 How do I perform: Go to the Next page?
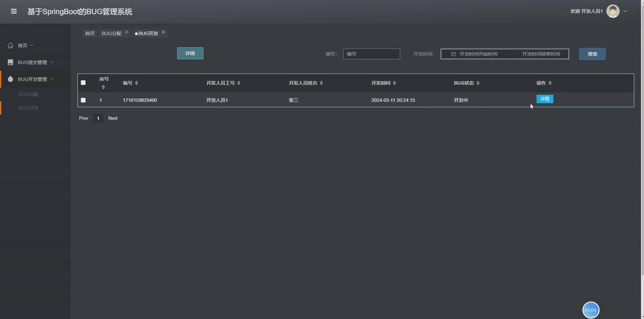(113, 118)
